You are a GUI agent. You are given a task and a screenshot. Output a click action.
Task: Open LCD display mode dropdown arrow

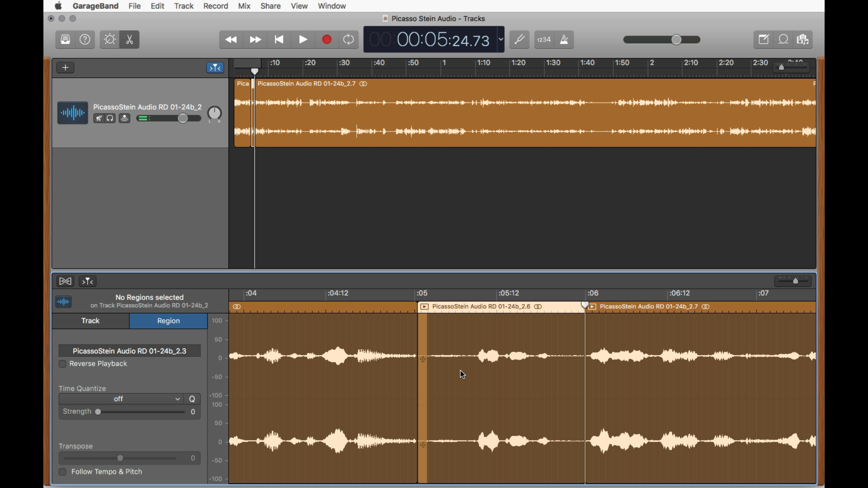coord(501,40)
